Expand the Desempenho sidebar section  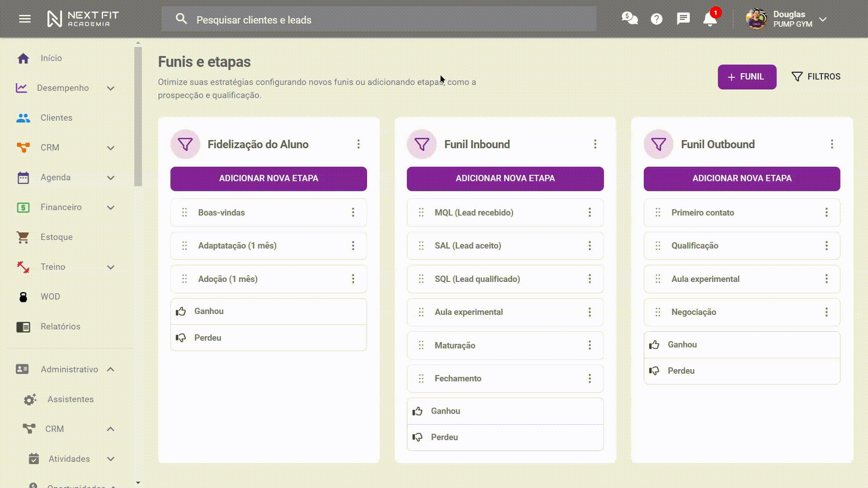click(111, 88)
